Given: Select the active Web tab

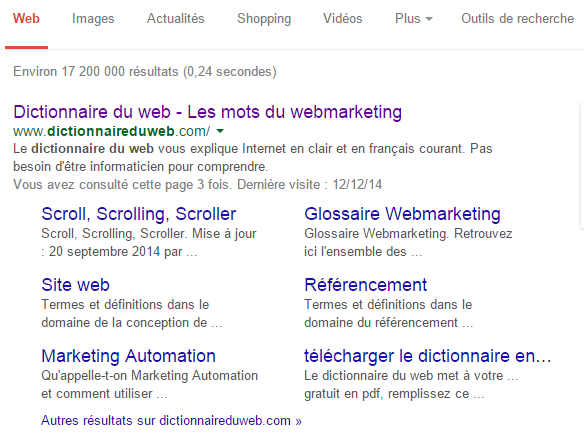Looking at the screenshot, I should pyautogui.click(x=26, y=19).
